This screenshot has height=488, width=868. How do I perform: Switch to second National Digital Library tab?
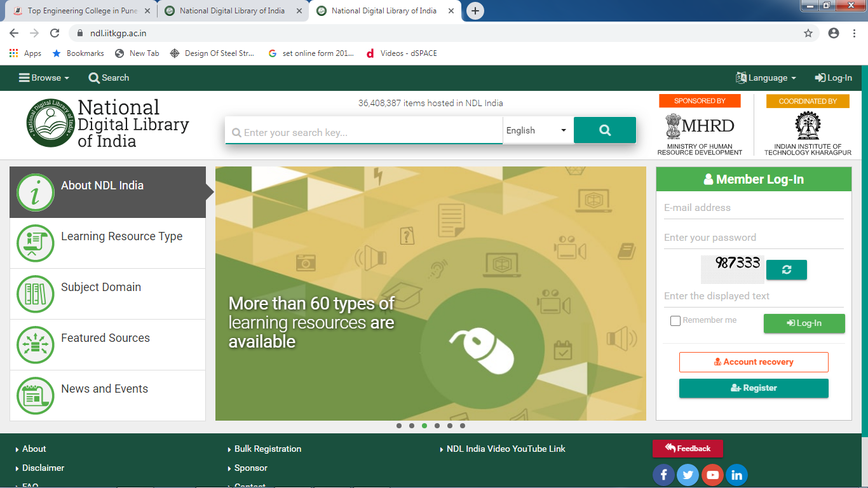pyautogui.click(x=232, y=11)
